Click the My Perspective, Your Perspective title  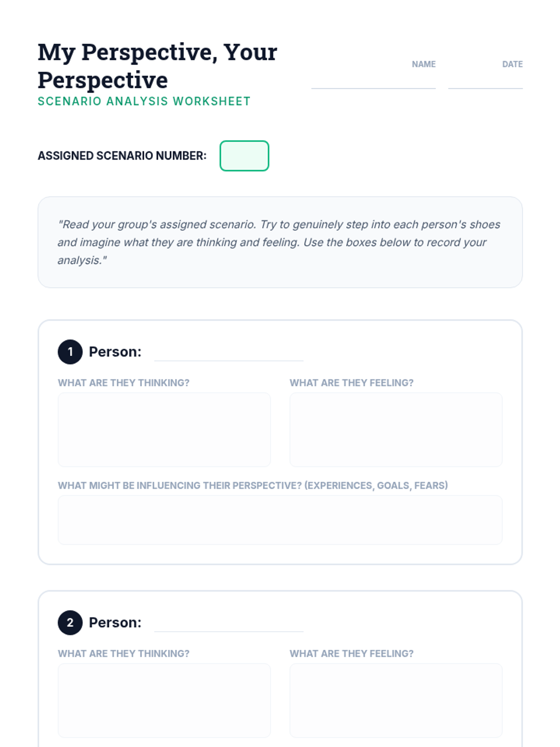pyautogui.click(x=158, y=65)
